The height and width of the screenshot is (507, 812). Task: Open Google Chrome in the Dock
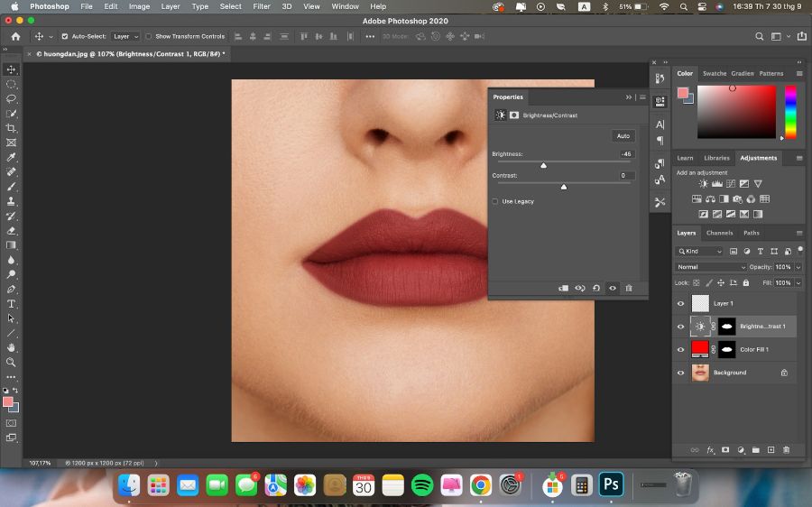point(481,485)
